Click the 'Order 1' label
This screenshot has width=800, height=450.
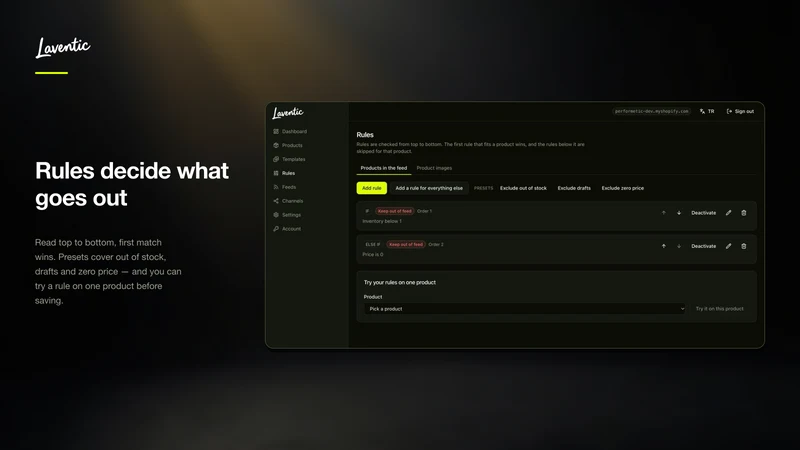coord(424,211)
